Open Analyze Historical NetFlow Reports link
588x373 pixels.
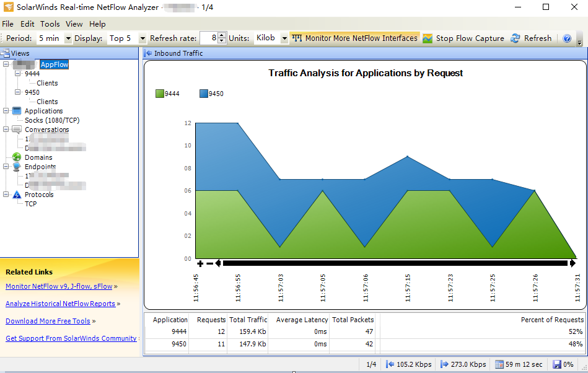click(x=60, y=304)
